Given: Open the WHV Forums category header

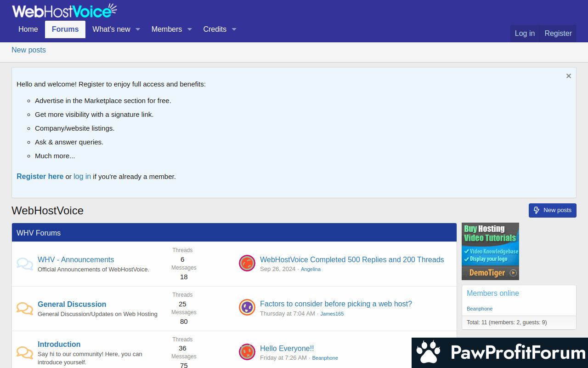Looking at the screenshot, I should (39, 233).
